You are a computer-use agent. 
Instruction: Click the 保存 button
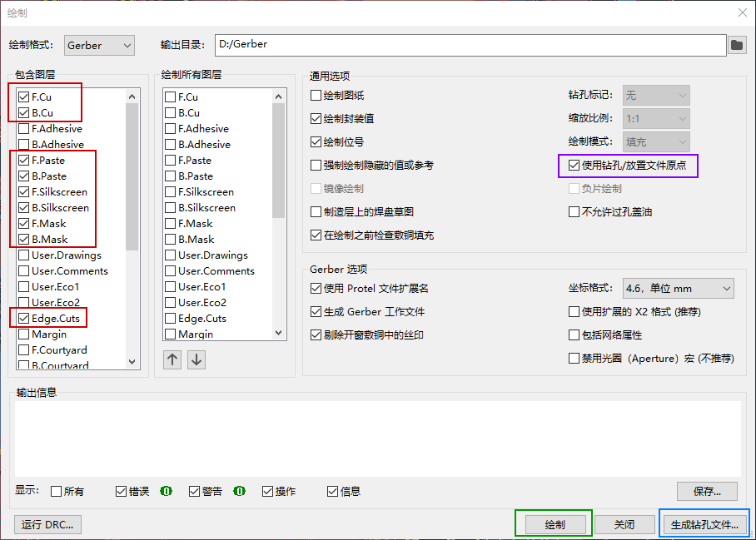pos(707,492)
